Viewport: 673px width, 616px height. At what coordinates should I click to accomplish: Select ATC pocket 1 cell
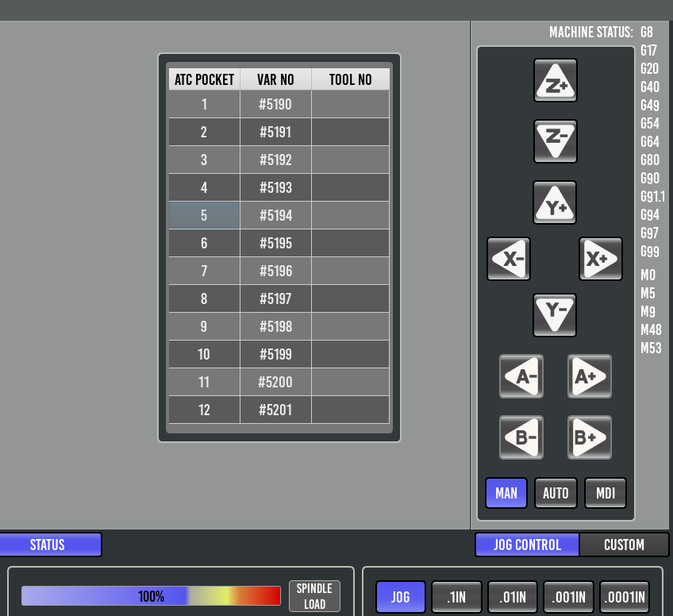(x=204, y=104)
